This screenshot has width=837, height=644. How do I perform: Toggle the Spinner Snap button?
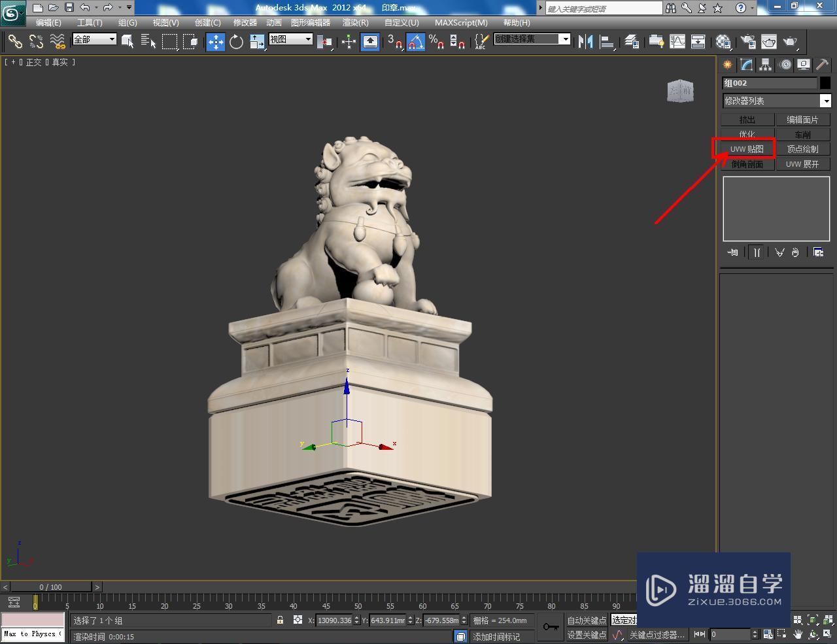(458, 42)
